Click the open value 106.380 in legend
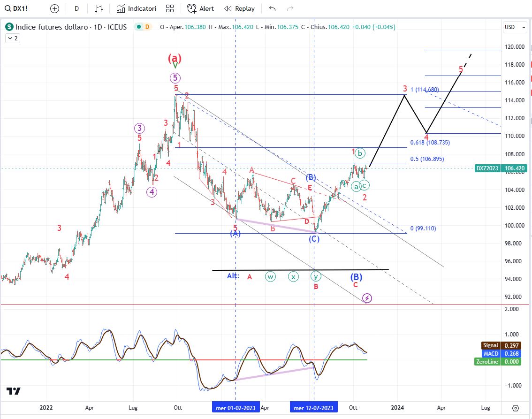Screen dimensions: 532x419 point(195,27)
